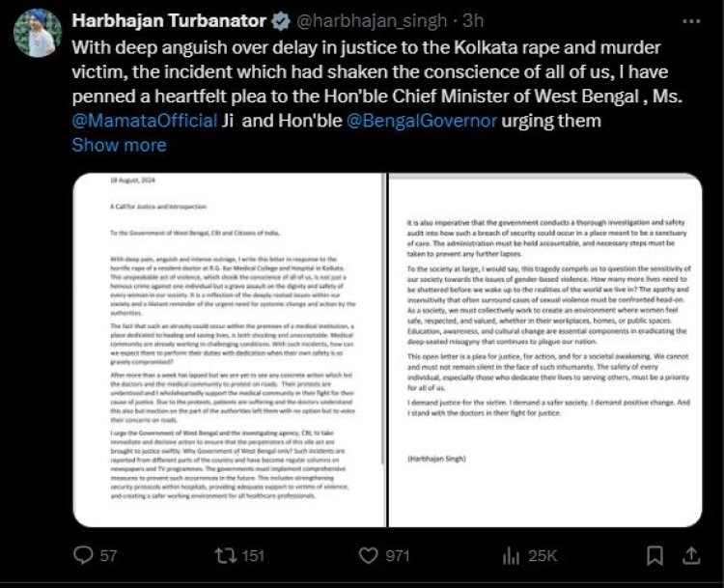
Task: Click the 57 replies count
Action: [x=108, y=555]
